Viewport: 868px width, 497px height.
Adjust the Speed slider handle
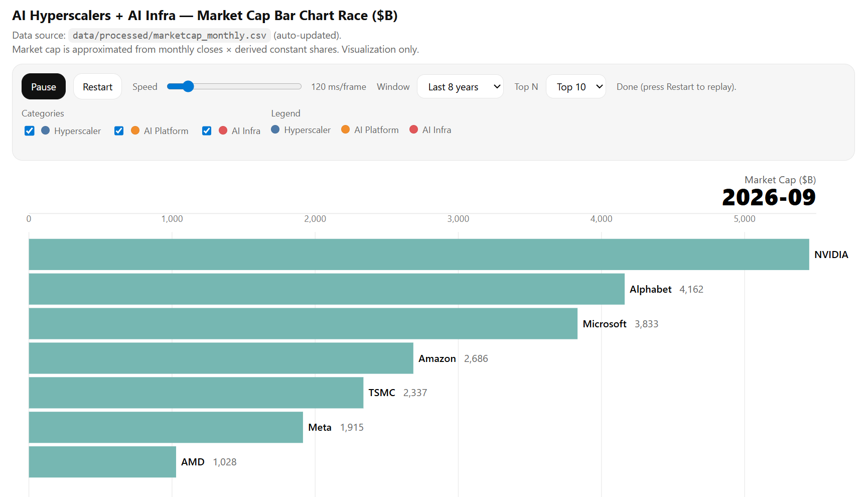coord(188,86)
